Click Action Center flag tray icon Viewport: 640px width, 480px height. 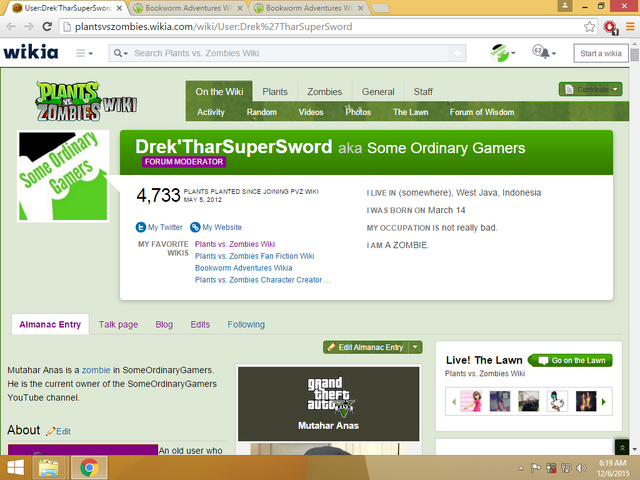tap(536, 468)
